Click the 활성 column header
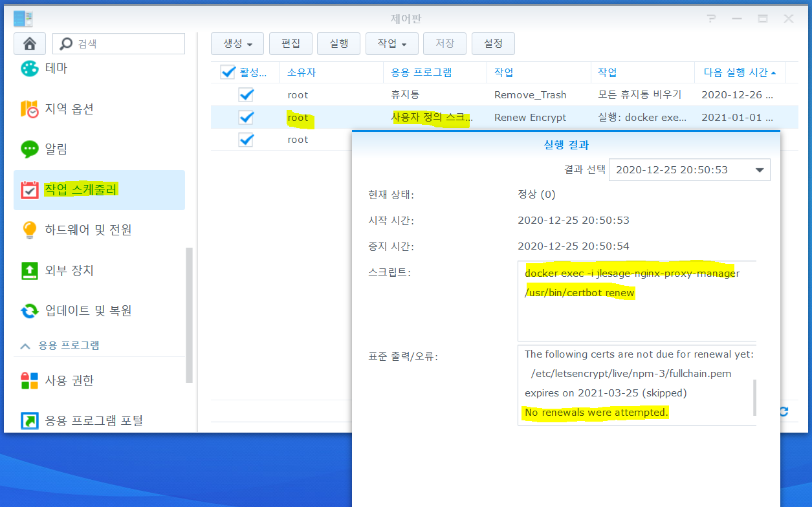Screen dimensions: 812x507 tap(253, 72)
